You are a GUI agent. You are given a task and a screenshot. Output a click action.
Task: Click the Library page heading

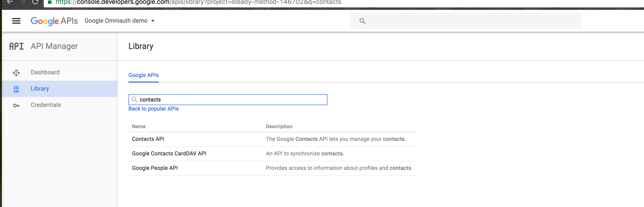141,46
